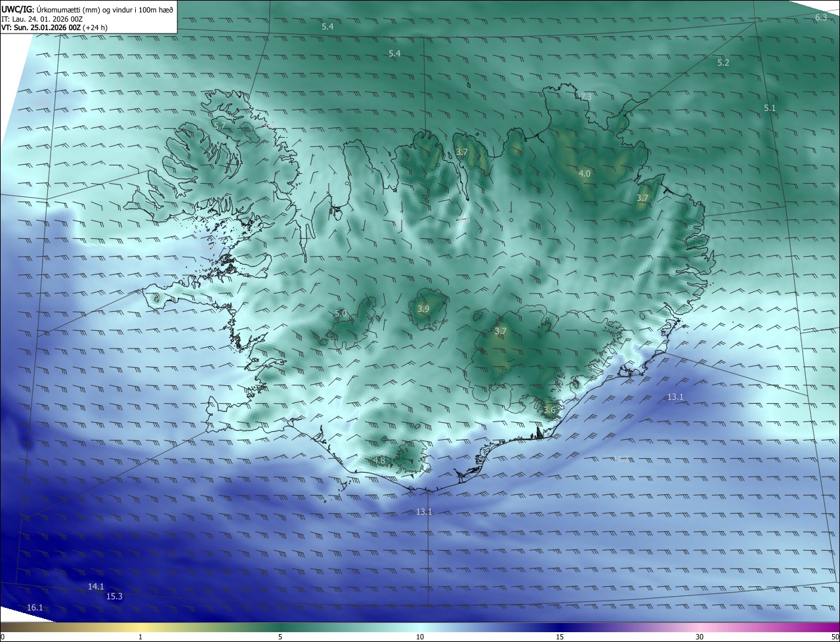Click the '1' tick label on the color scale
This screenshot has height=642, width=840.
click(140, 637)
